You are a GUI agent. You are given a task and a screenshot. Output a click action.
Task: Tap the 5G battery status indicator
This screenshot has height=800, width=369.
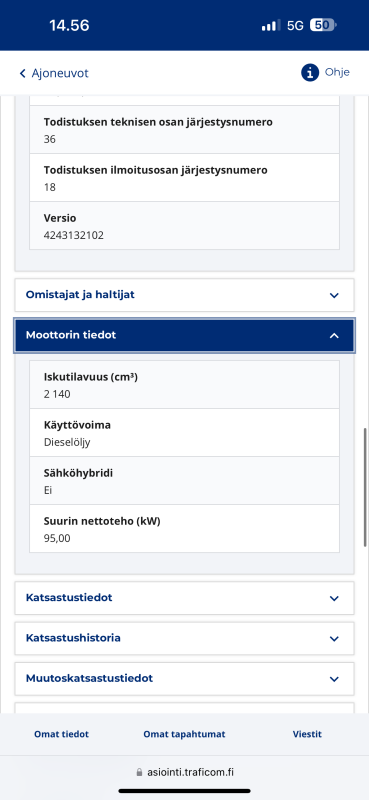(x=323, y=26)
